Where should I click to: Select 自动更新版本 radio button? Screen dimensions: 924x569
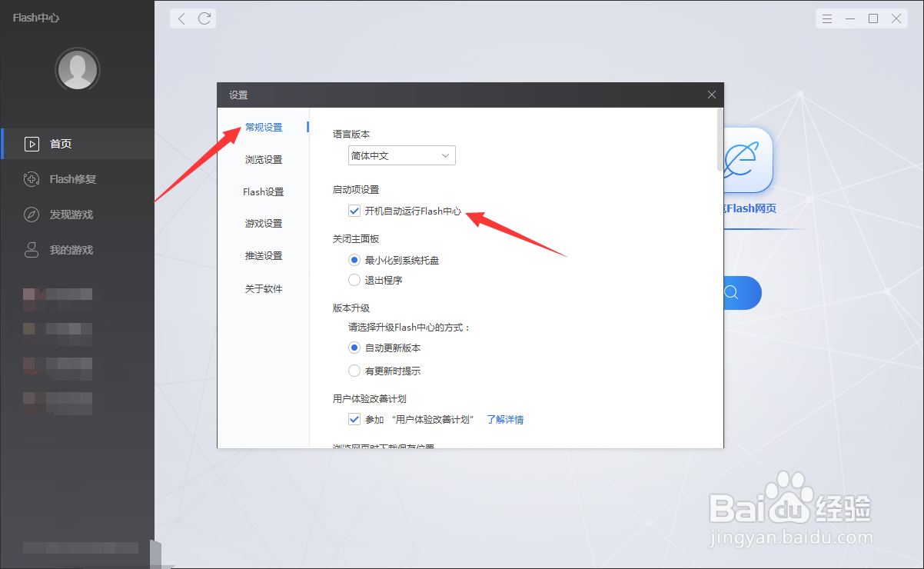coord(354,348)
